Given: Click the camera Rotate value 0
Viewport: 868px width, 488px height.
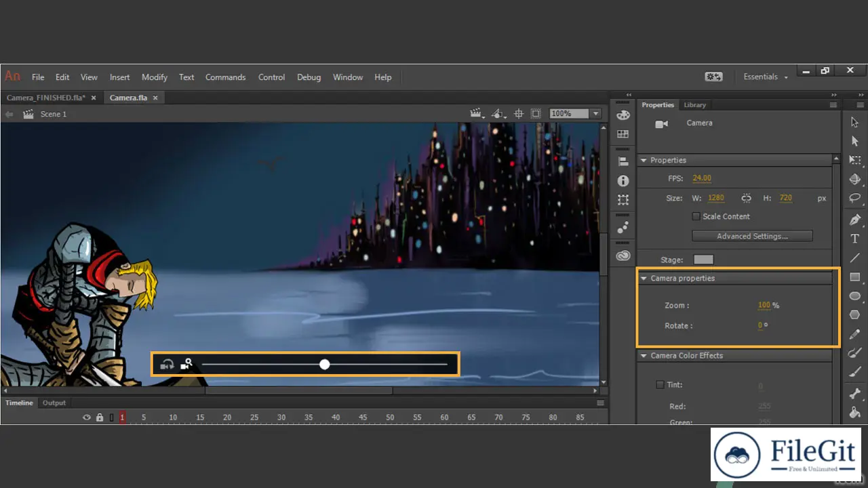Looking at the screenshot, I should [760, 325].
